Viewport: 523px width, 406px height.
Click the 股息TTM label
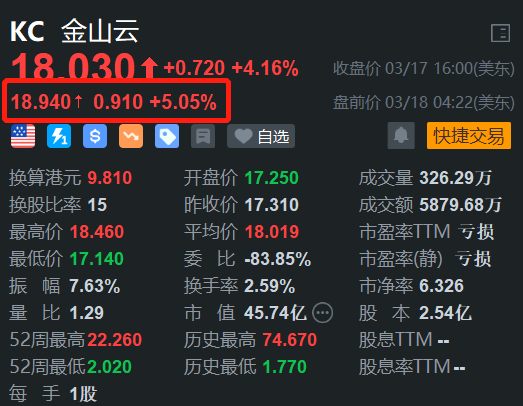tap(396, 340)
